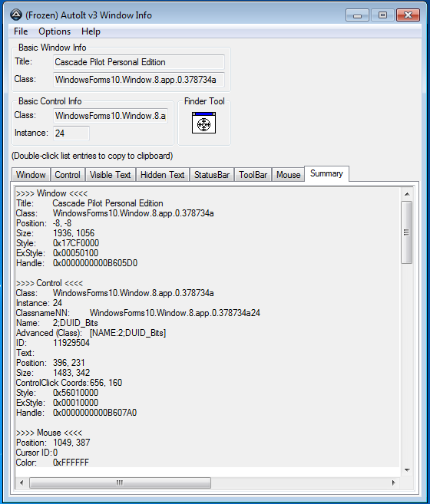Click the ClassnameNN line in summary
This screenshot has width=430, height=504.
[x=138, y=313]
